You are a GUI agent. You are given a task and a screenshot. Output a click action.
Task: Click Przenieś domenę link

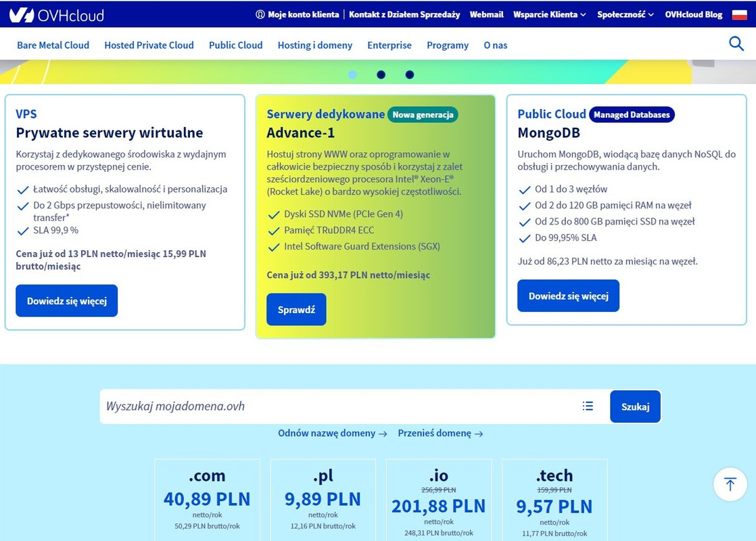(440, 433)
